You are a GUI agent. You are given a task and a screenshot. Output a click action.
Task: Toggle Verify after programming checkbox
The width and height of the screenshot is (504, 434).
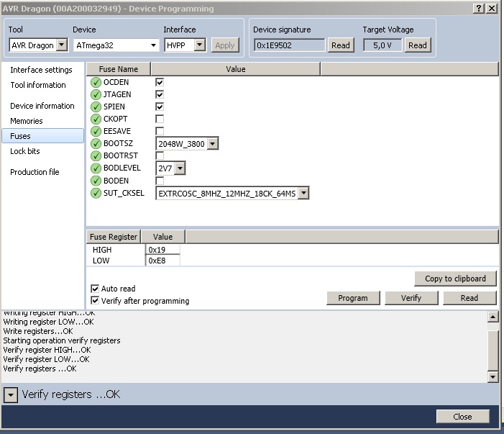pos(95,300)
